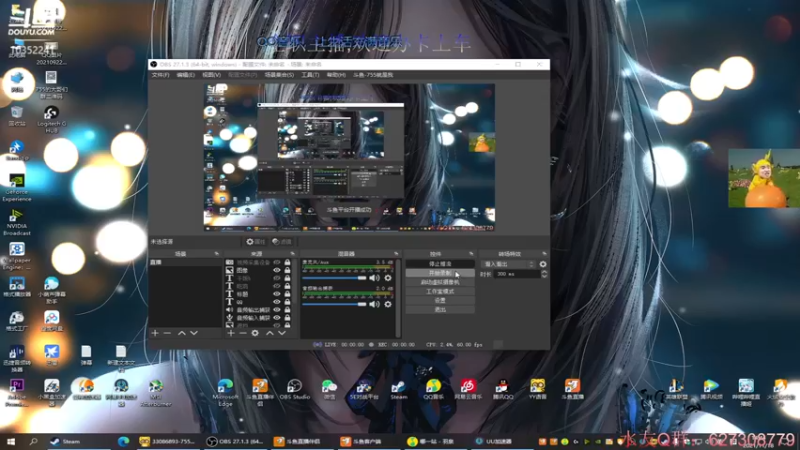Click the taskbar search icon
The height and width of the screenshot is (450, 800).
coord(33,441)
